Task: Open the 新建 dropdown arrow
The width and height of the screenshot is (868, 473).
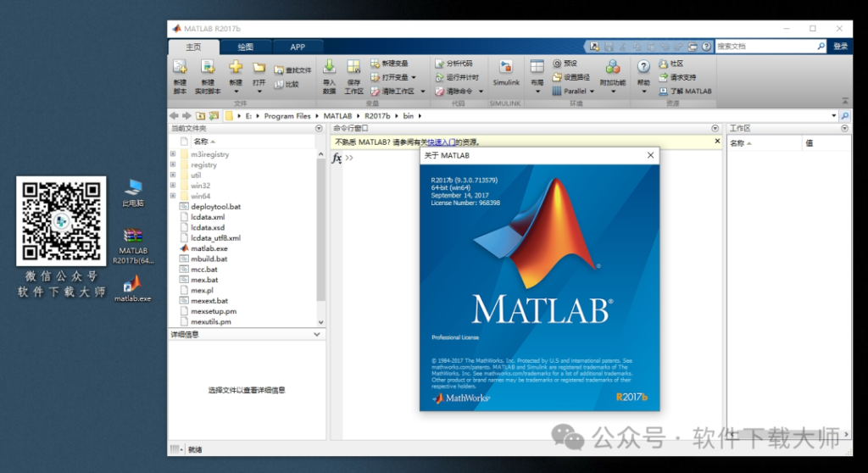Action: tap(236, 92)
